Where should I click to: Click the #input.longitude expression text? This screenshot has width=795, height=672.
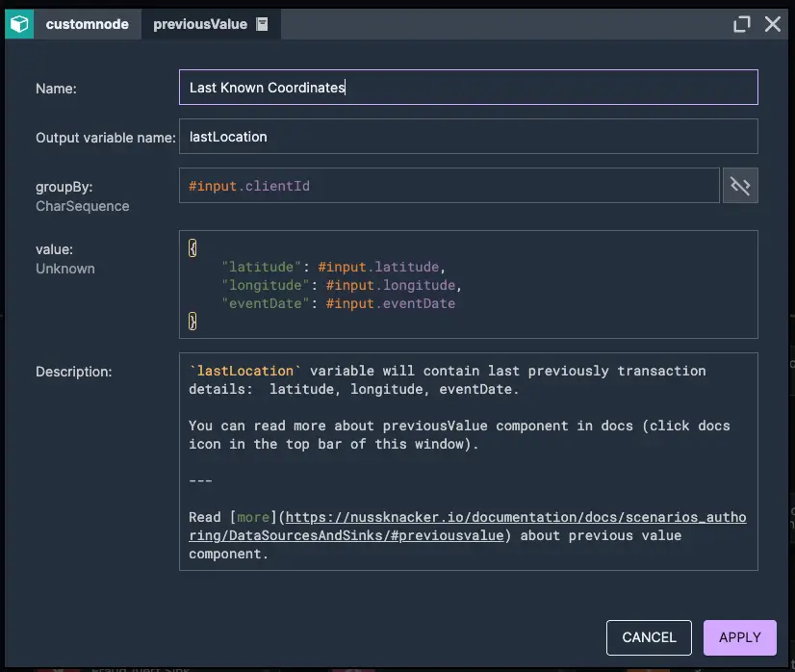[x=391, y=285]
